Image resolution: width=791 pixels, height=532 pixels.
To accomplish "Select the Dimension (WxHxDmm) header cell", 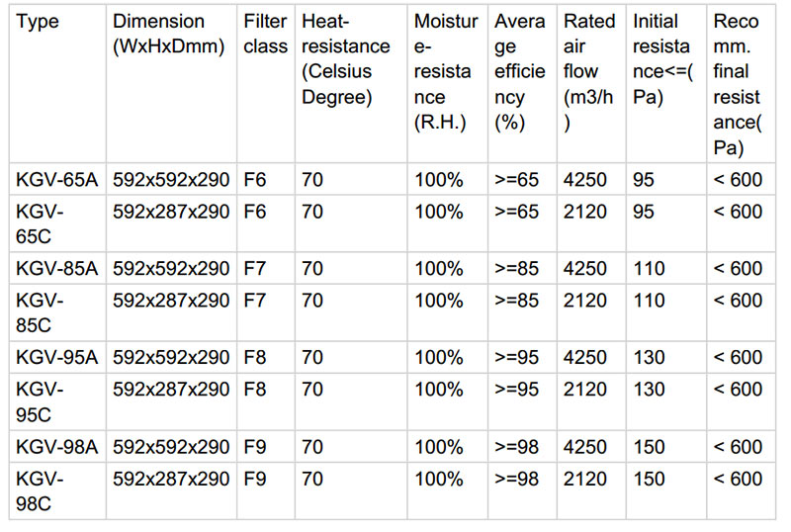I will point(159,34).
